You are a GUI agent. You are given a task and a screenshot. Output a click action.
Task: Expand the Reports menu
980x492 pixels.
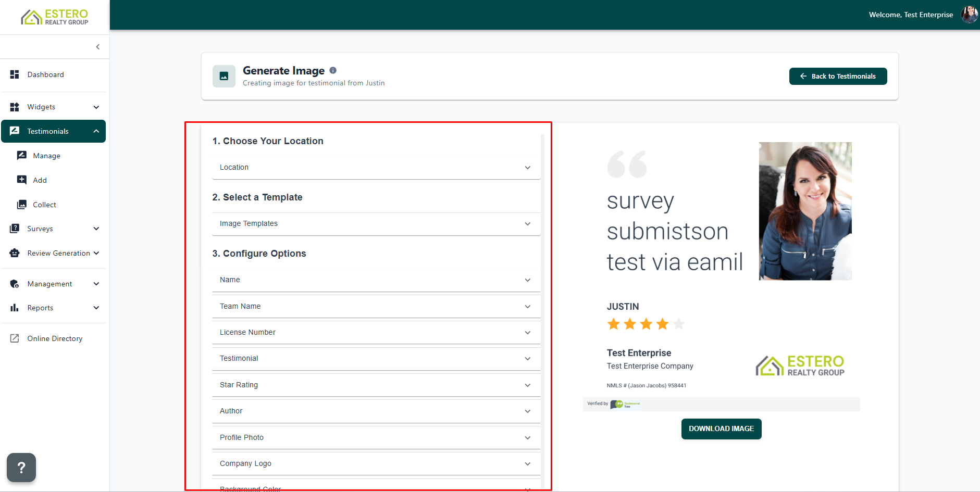click(x=53, y=308)
